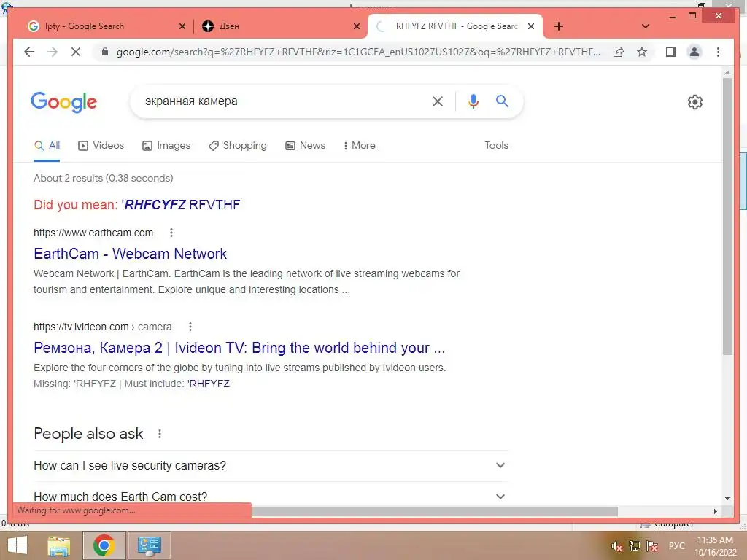Viewport: 747px width, 560px height.
Task: Open the Chrome three-dot menu
Action: [718, 52]
